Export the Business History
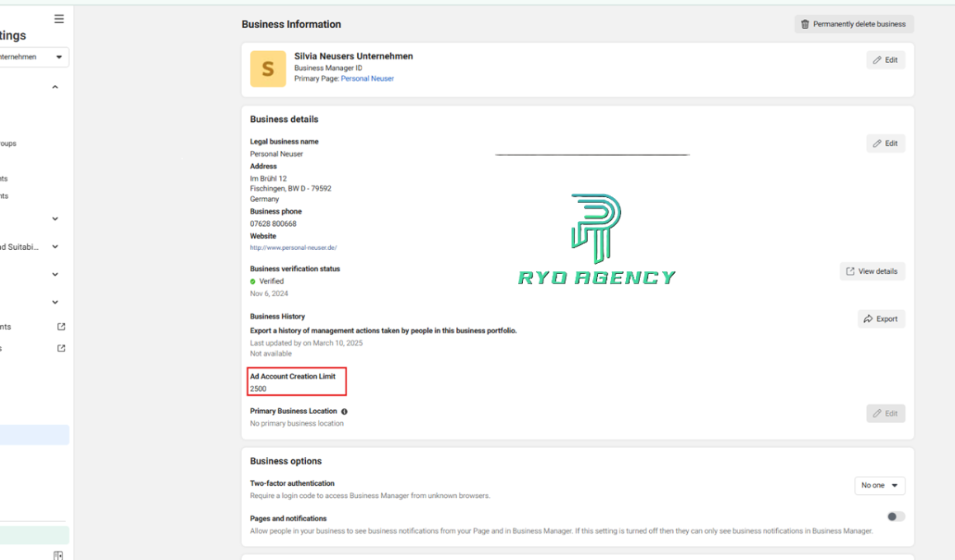 [882, 318]
